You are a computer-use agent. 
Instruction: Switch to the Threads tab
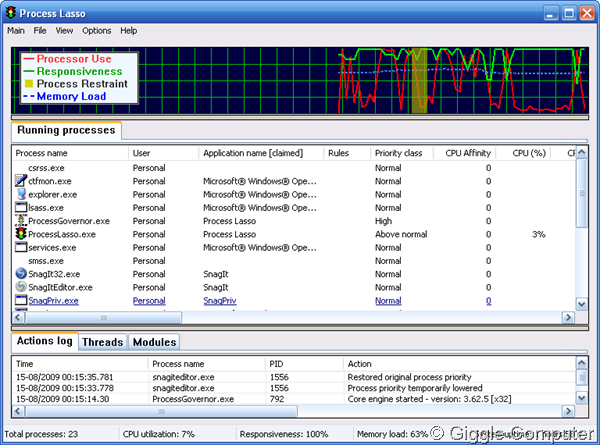[x=103, y=342]
